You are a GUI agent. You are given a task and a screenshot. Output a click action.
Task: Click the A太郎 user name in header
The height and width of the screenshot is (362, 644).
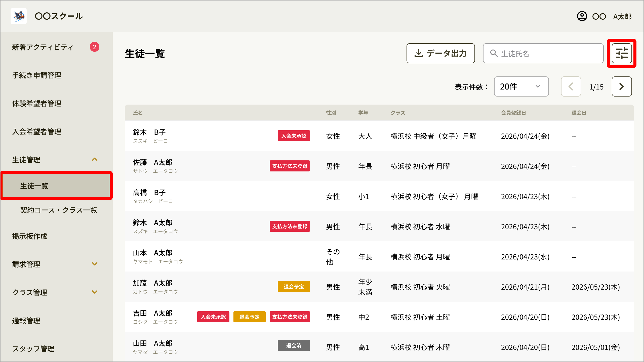pyautogui.click(x=622, y=17)
